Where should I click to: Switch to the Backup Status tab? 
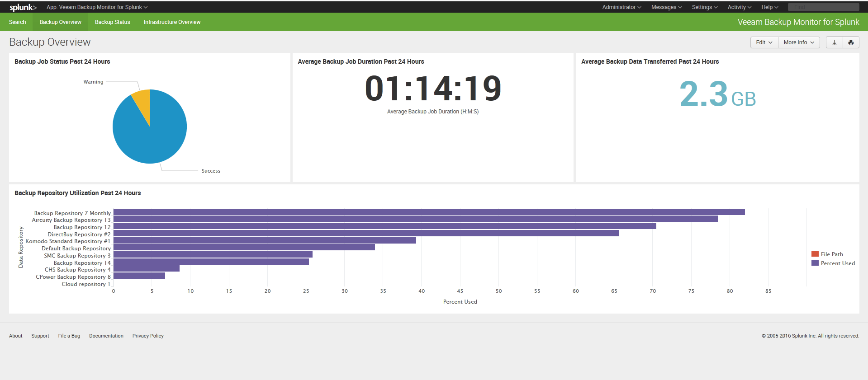point(113,22)
